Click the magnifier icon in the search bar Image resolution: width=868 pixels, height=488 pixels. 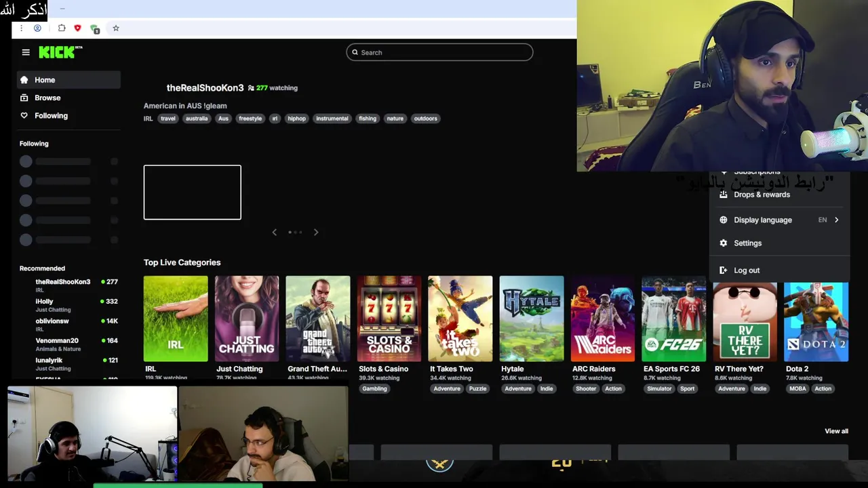click(x=355, y=52)
